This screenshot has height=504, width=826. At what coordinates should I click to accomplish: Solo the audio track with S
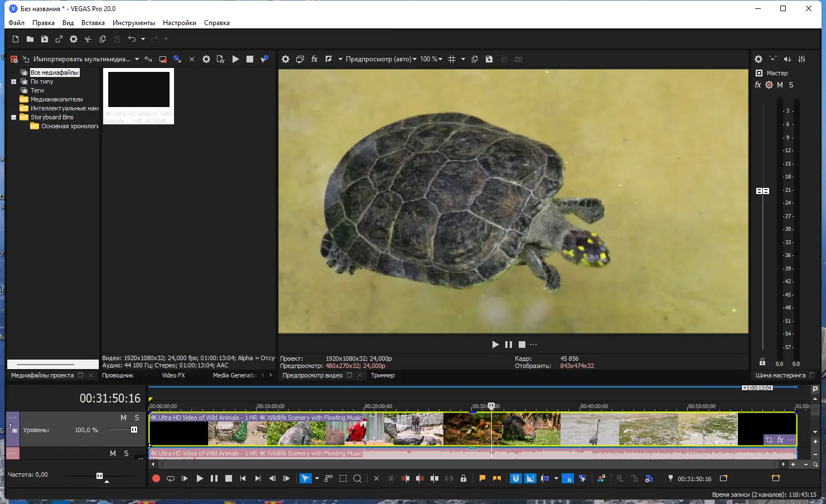coord(126,453)
